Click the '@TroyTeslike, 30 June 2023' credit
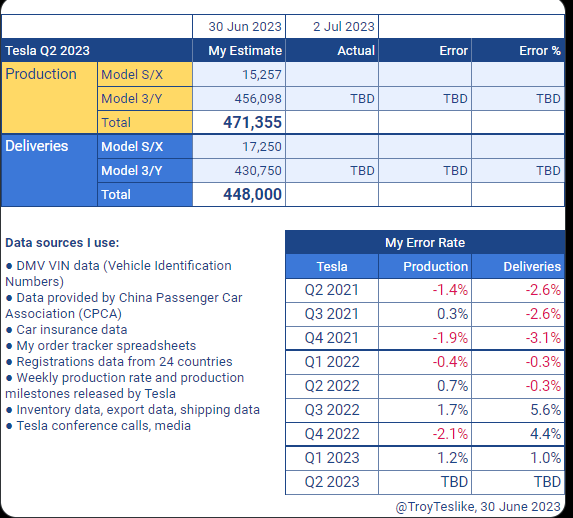Viewport: 573px width, 518px height. 478,507
